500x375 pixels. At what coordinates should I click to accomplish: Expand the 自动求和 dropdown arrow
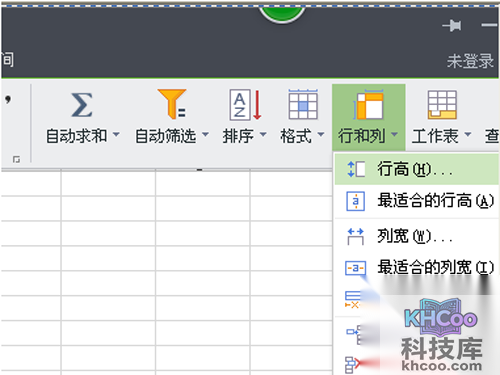tap(116, 134)
